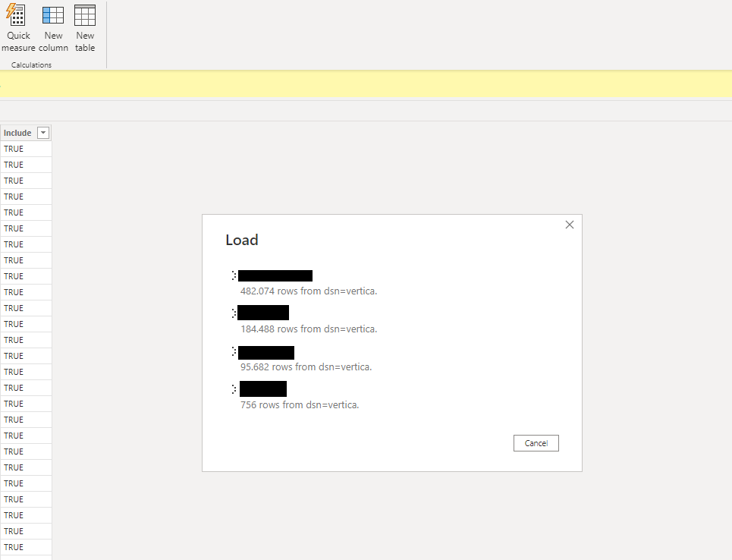Click the 95.682 rows from dsn=vertica text
Viewport: 732px width, 560px height.
(306, 367)
